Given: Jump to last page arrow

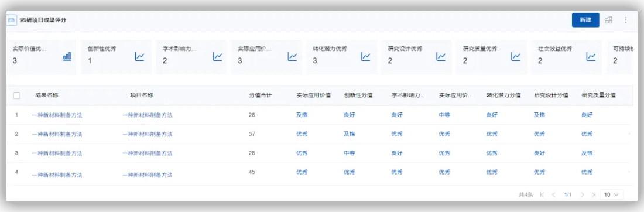Looking at the screenshot, I should (x=593, y=195).
